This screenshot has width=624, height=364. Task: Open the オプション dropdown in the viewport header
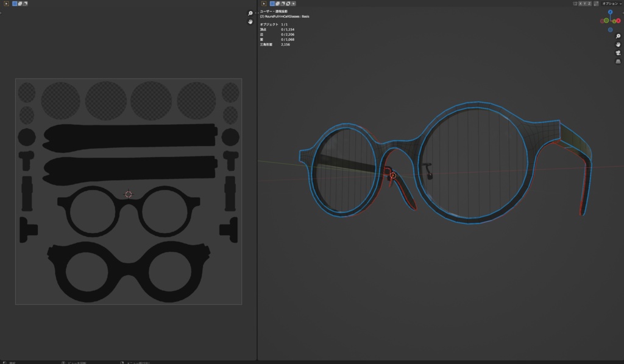click(611, 4)
